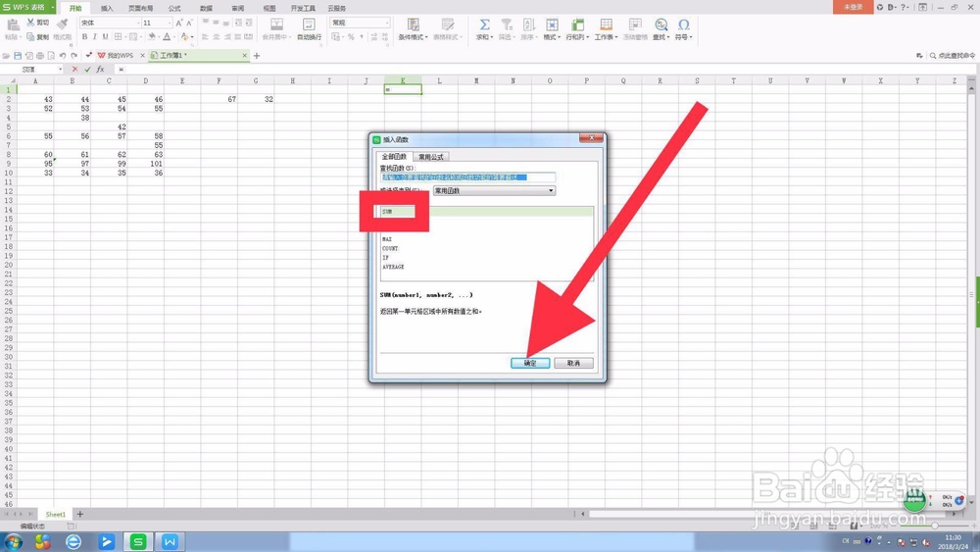Toggle underline formatting
Viewport: 980px width, 552px height.
click(x=105, y=37)
